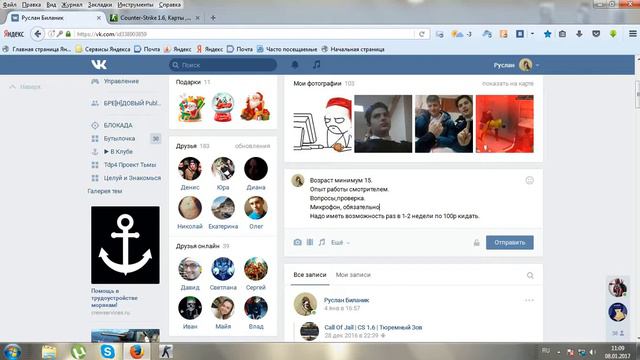Open Skype from the taskbar
The image size is (640, 360).
coord(107,351)
